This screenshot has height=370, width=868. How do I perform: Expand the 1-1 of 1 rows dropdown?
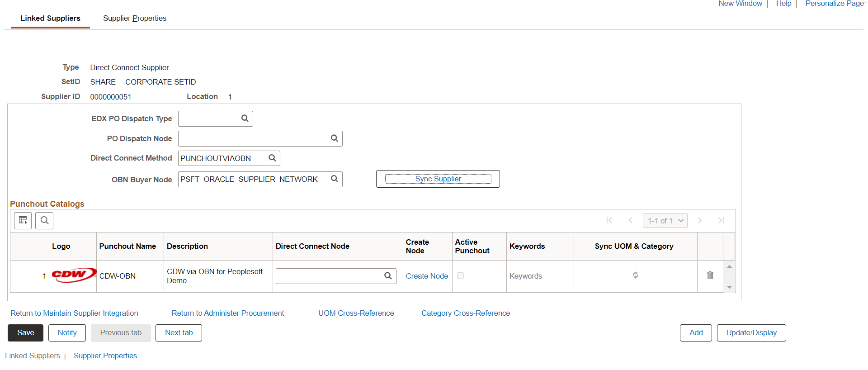pyautogui.click(x=665, y=221)
